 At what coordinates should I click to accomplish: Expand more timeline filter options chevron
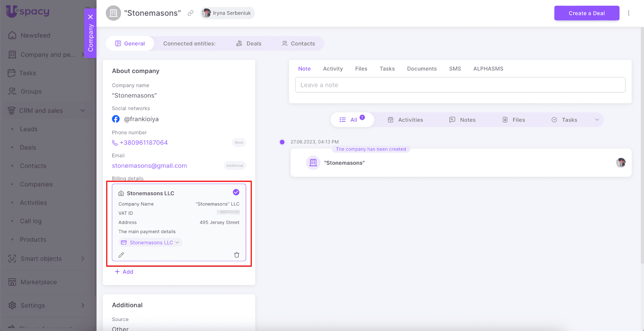[x=597, y=120]
